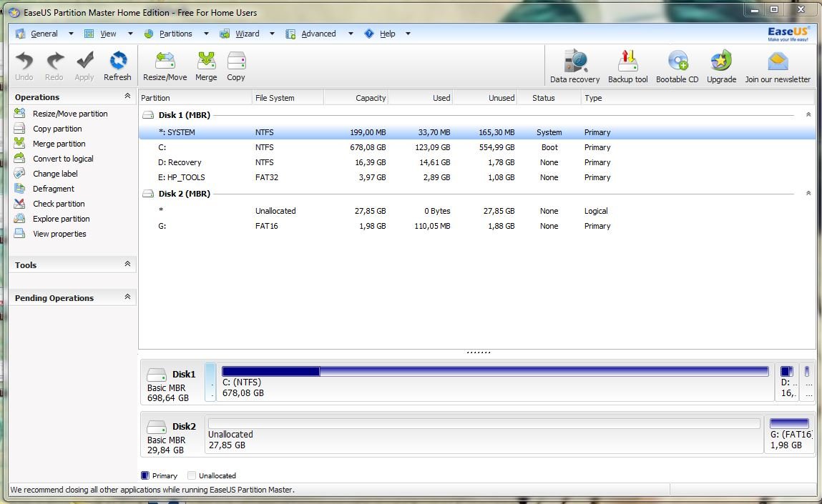822x504 pixels.
Task: Select D: partition block on Disk1 map
Action: pyautogui.click(x=787, y=382)
